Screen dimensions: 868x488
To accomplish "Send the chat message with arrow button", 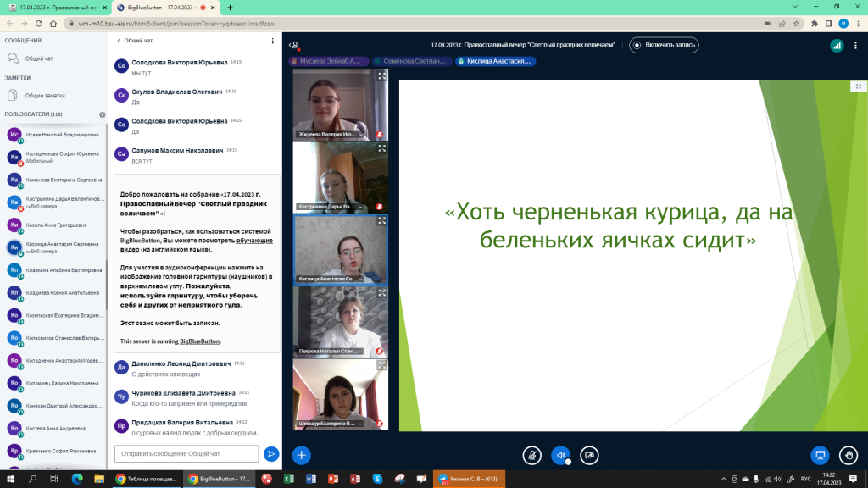I will coord(271,454).
